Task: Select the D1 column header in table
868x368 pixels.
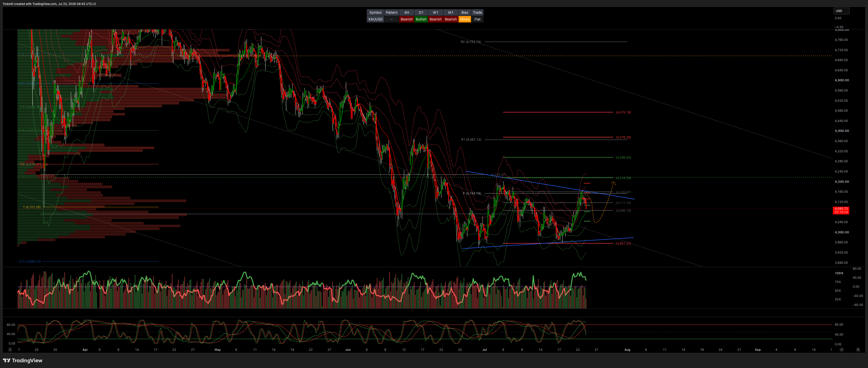Action: 421,12
